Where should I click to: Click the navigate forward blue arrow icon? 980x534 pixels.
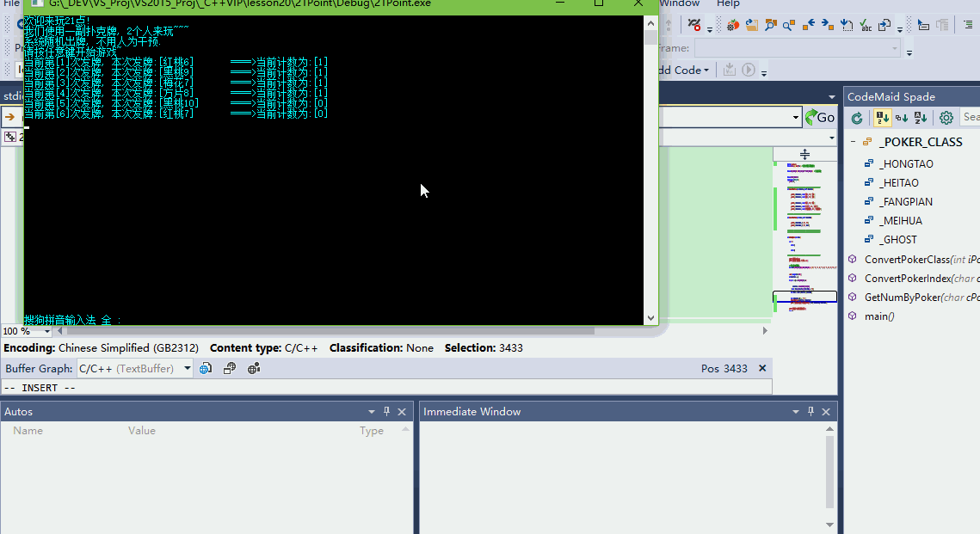827,26
